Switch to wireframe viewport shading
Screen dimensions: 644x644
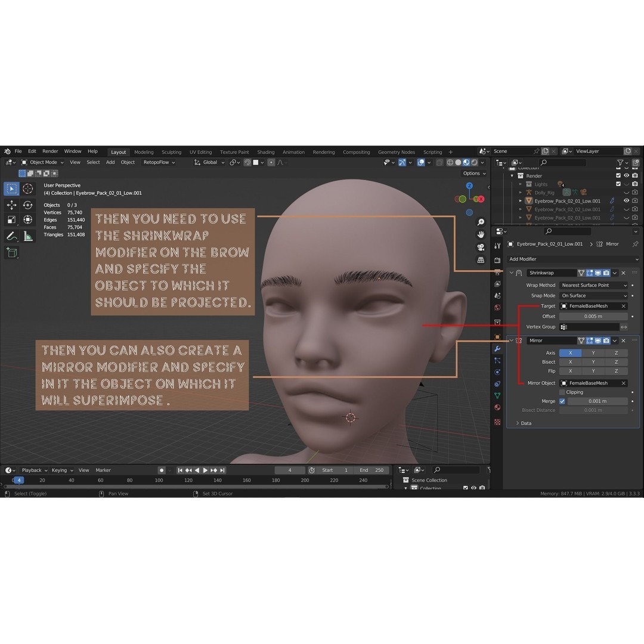coord(450,163)
